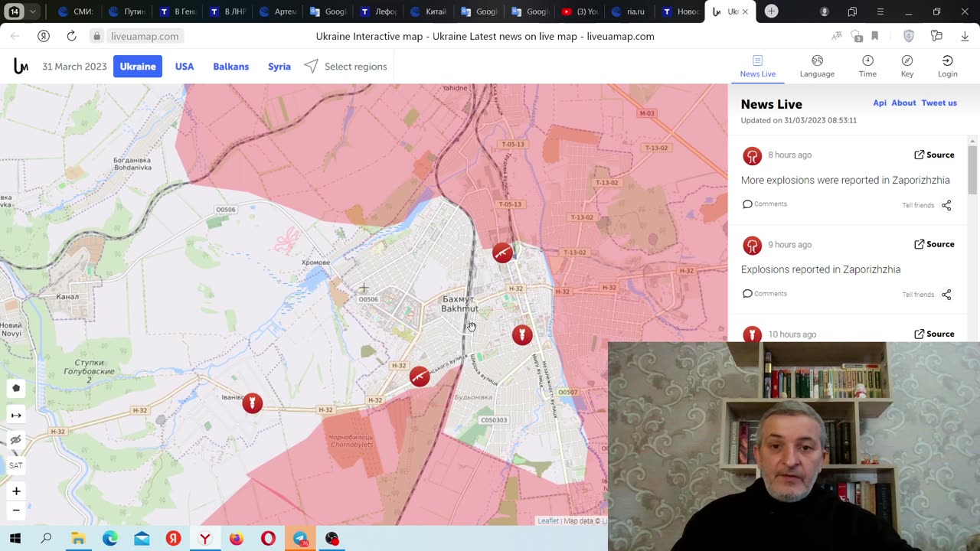Select the Ukraine region button
Viewport: 980px width, 551px height.
(x=138, y=67)
